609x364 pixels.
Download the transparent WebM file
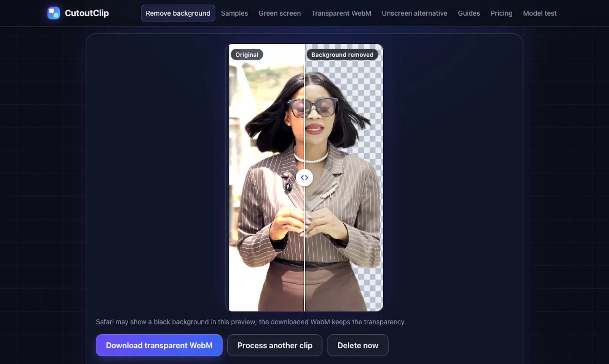(x=159, y=345)
